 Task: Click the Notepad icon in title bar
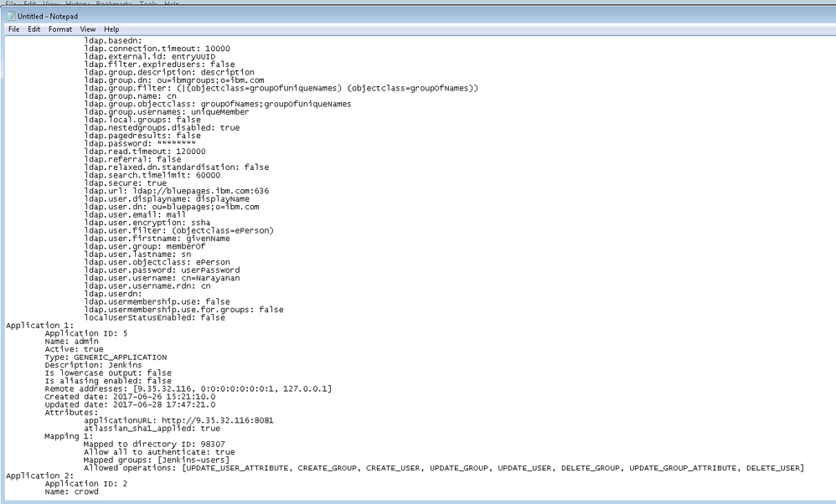coord(11,17)
